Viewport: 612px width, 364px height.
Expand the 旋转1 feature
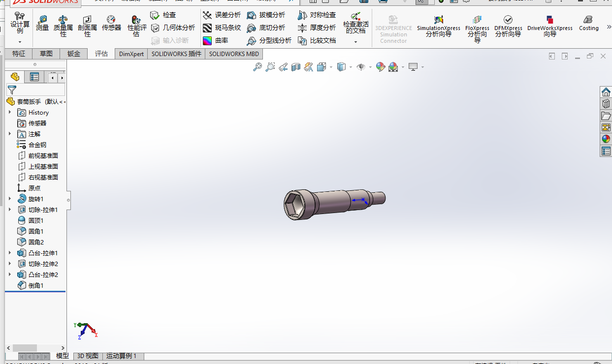click(x=10, y=199)
